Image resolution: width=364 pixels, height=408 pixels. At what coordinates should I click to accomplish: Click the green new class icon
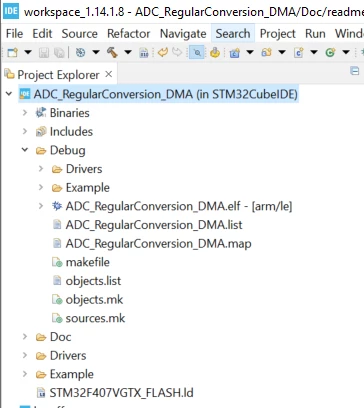pos(330,52)
